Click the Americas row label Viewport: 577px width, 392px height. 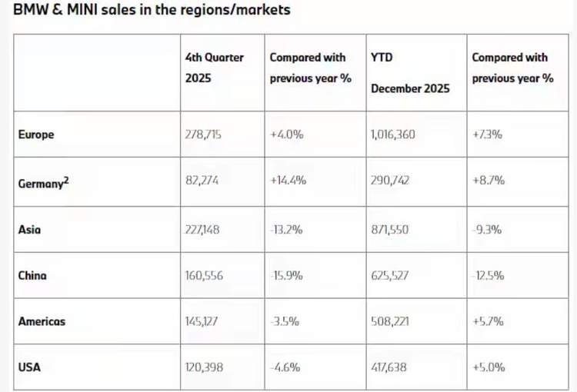42,321
